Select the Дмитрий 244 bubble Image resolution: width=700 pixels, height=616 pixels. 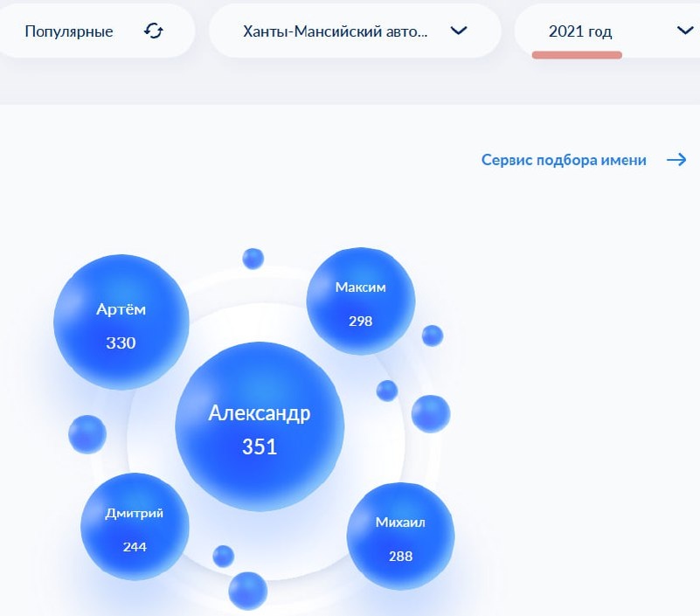pos(135,527)
